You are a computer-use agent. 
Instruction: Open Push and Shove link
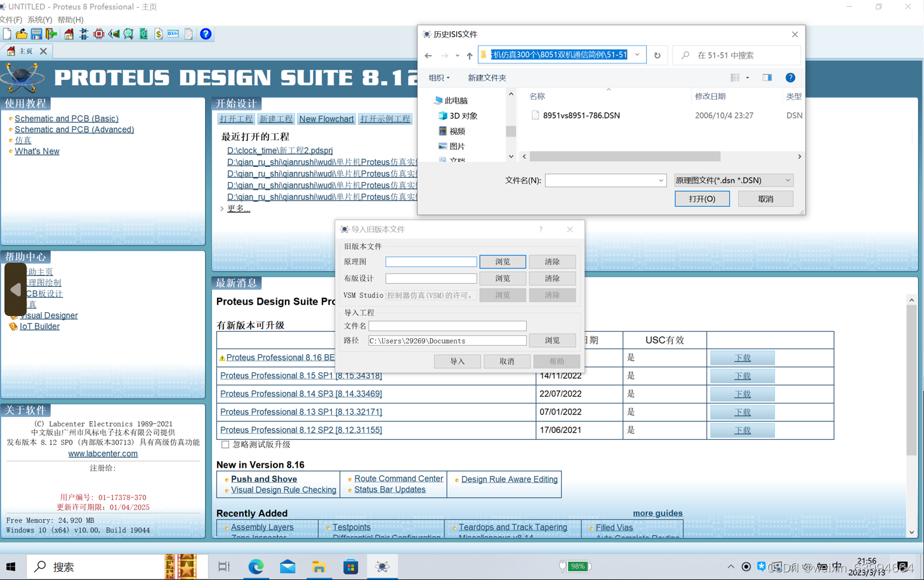pyautogui.click(x=264, y=479)
